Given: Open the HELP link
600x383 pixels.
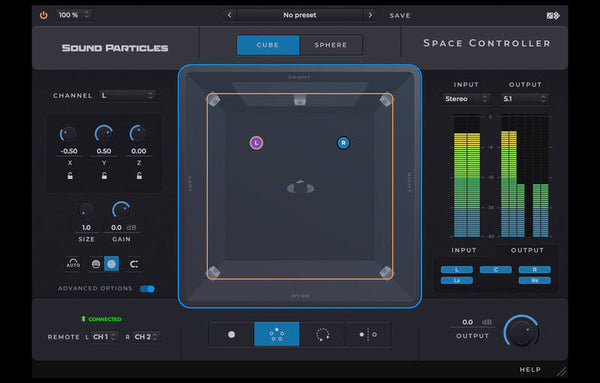Looking at the screenshot, I should (x=530, y=370).
